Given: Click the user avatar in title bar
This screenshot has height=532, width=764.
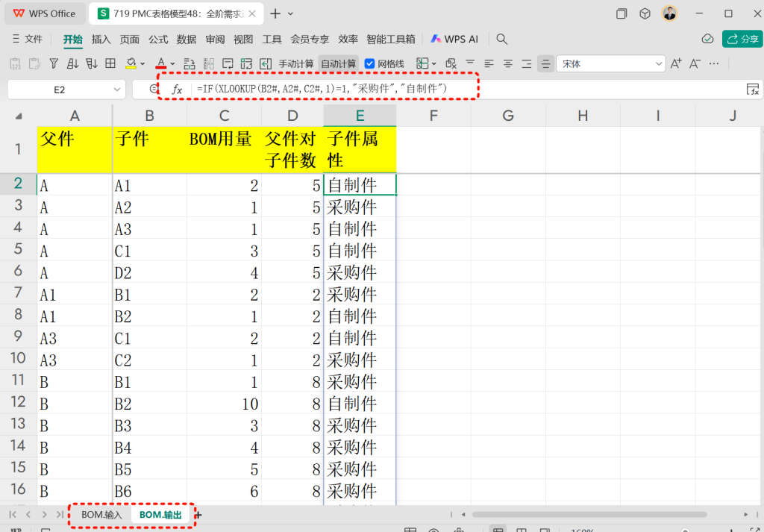Looking at the screenshot, I should tap(669, 13).
